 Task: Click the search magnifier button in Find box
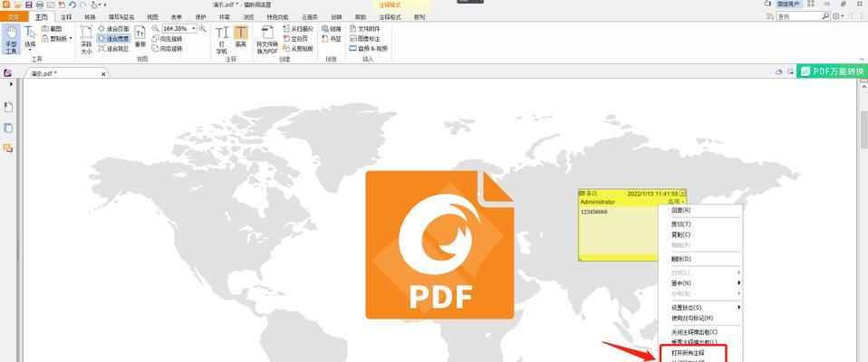825,16
